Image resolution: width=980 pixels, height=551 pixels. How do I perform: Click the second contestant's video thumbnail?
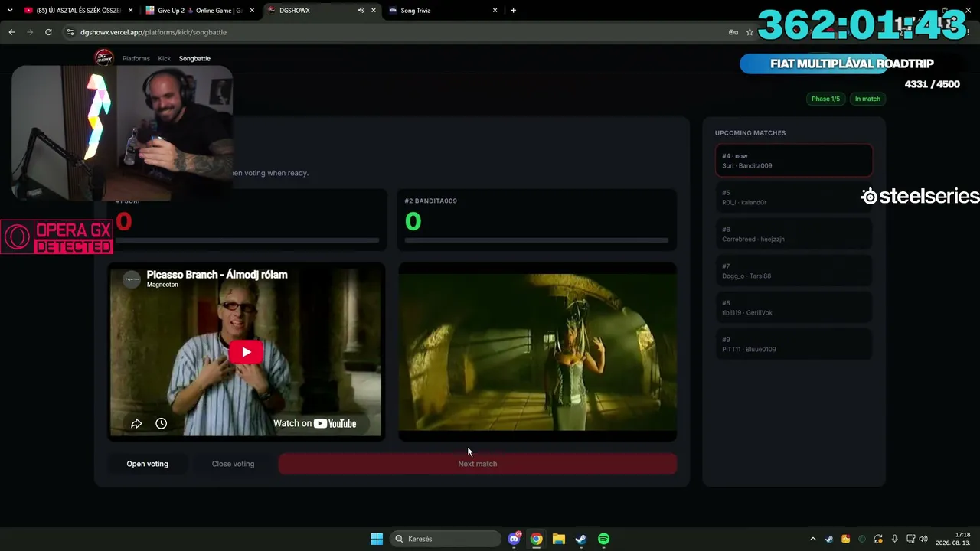coord(537,352)
